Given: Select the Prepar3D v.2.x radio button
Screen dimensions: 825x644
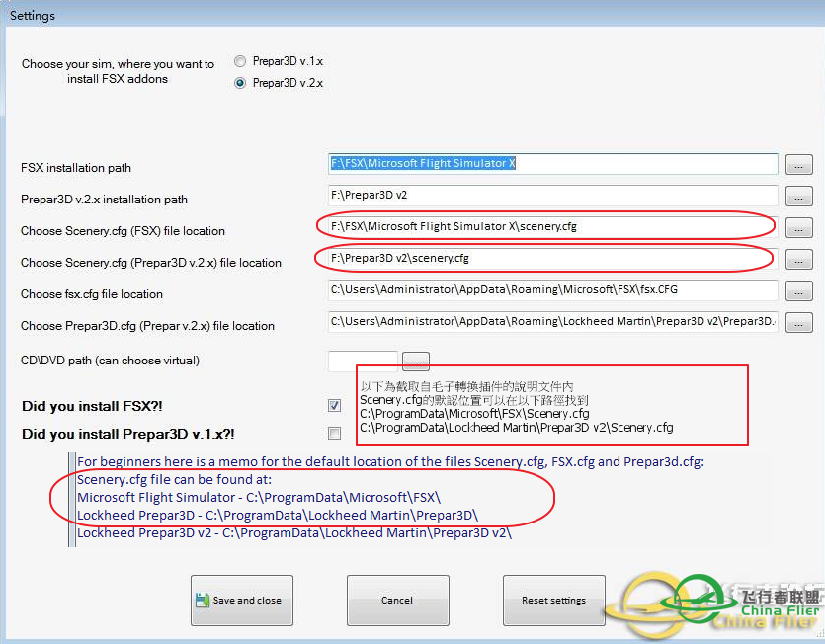Looking at the screenshot, I should coord(240,83).
